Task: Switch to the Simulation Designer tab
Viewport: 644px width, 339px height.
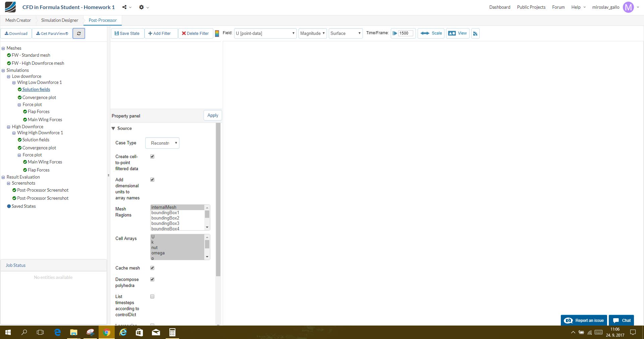Action: tap(60, 20)
